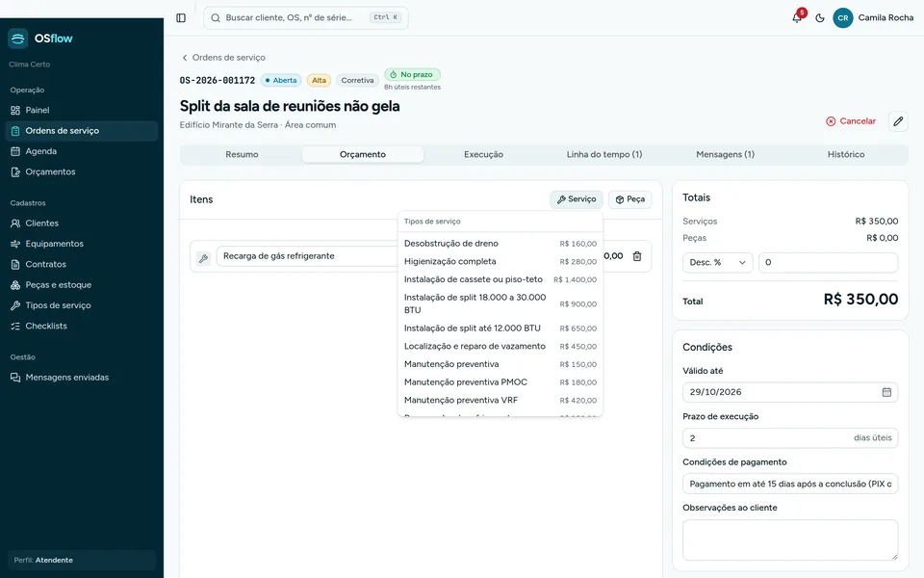Viewport: 924px width, 578px height.
Task: Click the Contratos sidebar icon
Action: click(x=15, y=264)
